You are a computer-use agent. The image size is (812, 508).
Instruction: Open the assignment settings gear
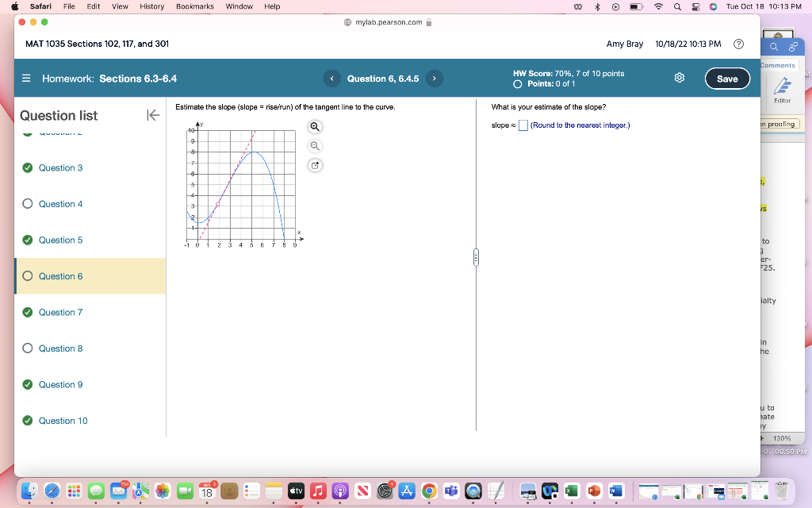click(x=679, y=78)
